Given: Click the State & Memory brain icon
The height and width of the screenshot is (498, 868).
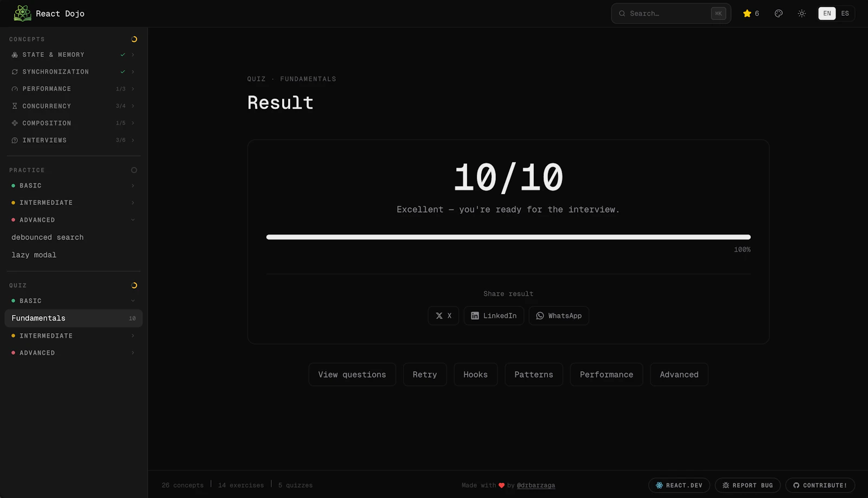Looking at the screenshot, I should tap(15, 55).
